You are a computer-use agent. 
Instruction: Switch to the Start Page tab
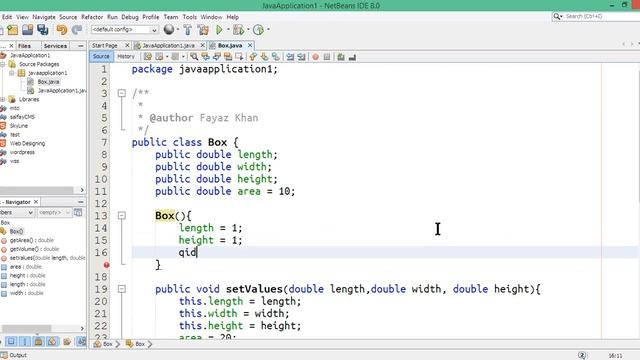point(104,45)
